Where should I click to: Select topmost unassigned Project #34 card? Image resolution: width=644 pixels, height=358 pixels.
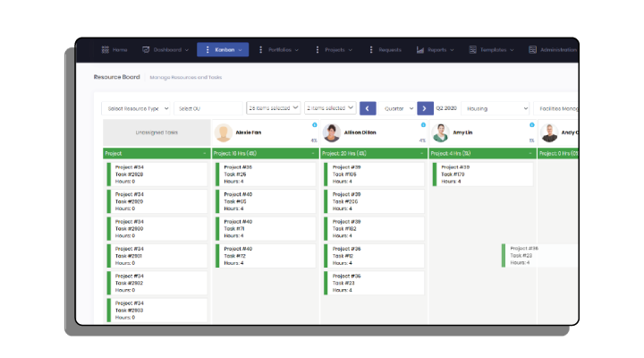157,175
